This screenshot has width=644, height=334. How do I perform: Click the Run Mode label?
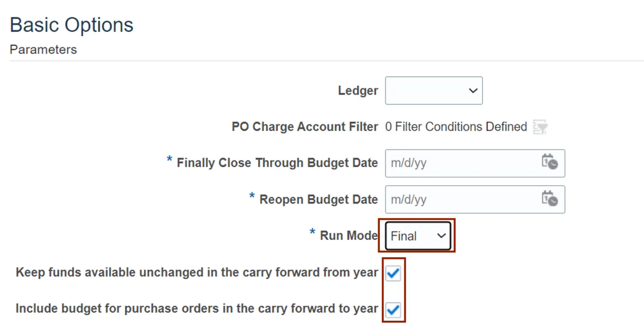349,235
